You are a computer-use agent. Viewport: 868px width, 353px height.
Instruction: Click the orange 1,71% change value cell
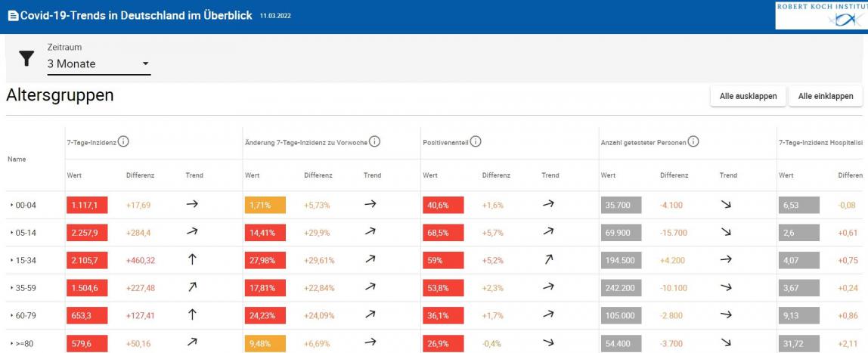pos(265,205)
